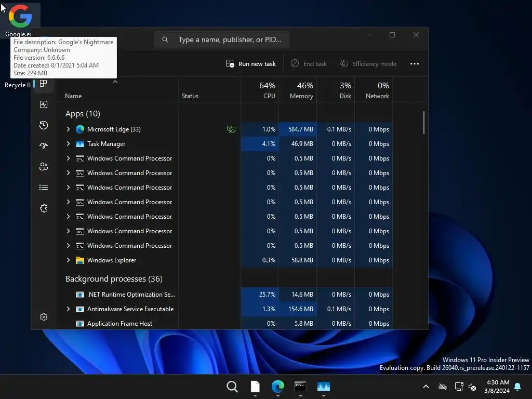This screenshot has width=532, height=399.
Task: Expand the Antimalware Service Executable row
Action: (68, 309)
